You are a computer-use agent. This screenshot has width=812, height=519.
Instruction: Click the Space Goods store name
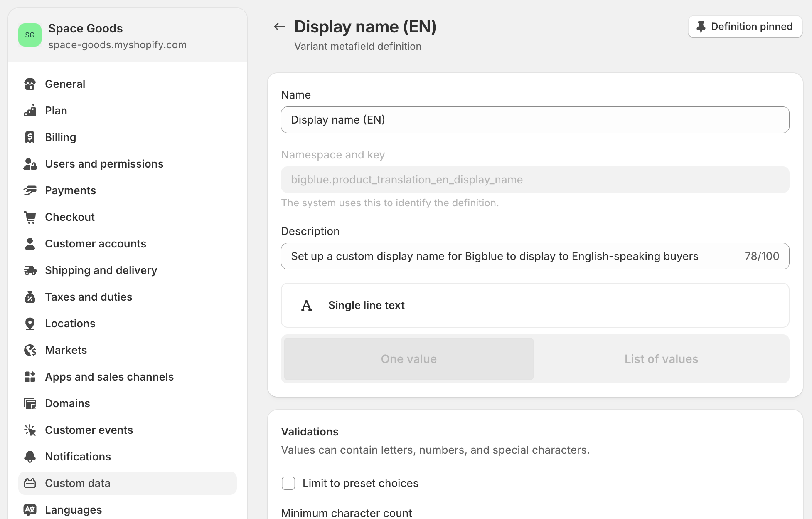pos(85,28)
